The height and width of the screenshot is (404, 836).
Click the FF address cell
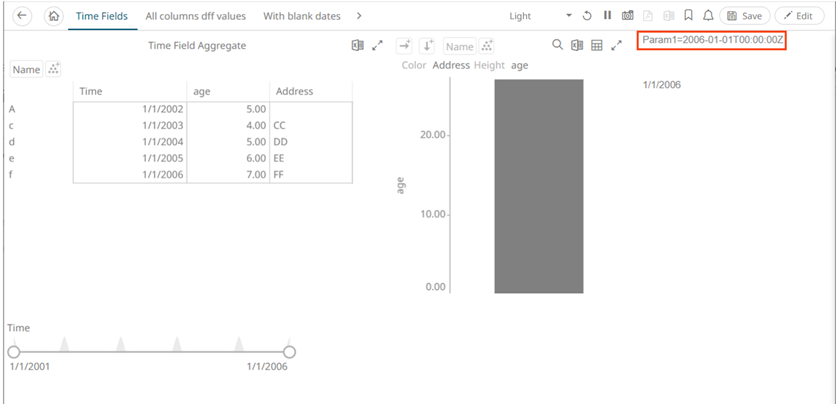(x=311, y=174)
